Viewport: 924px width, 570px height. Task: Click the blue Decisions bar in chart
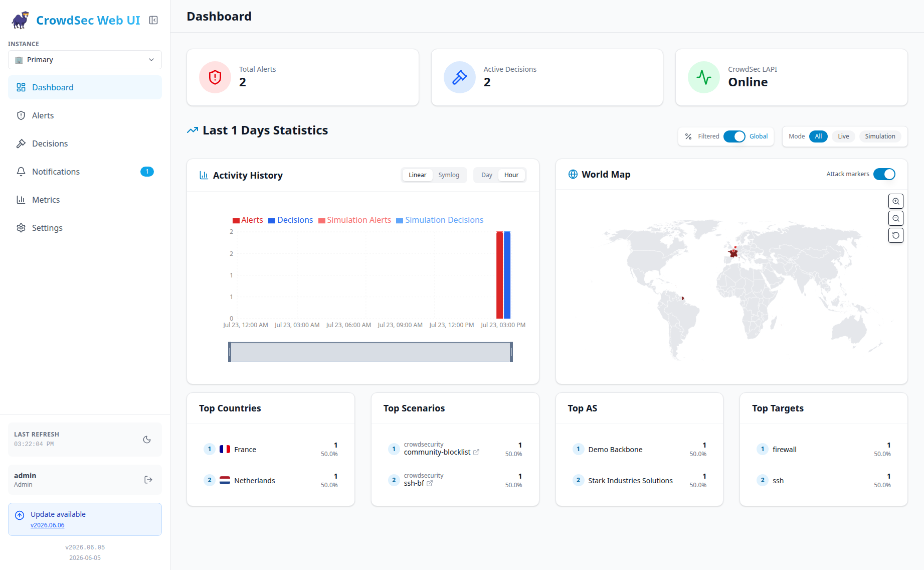click(x=507, y=275)
